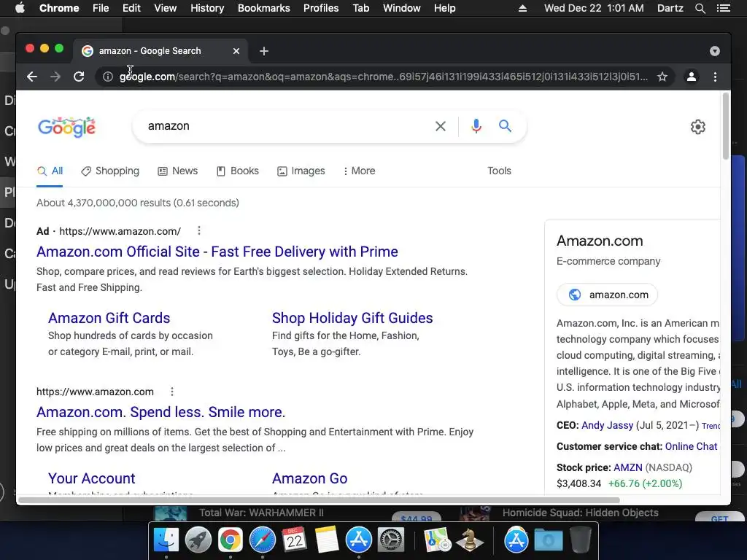Open Spotlight search in menu bar
747x560 pixels.
click(700, 8)
